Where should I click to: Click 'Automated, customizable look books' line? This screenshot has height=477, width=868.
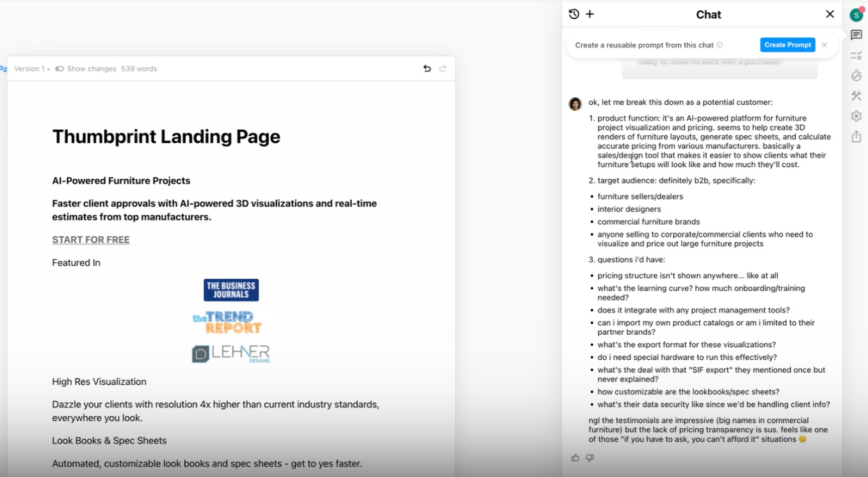click(x=207, y=464)
